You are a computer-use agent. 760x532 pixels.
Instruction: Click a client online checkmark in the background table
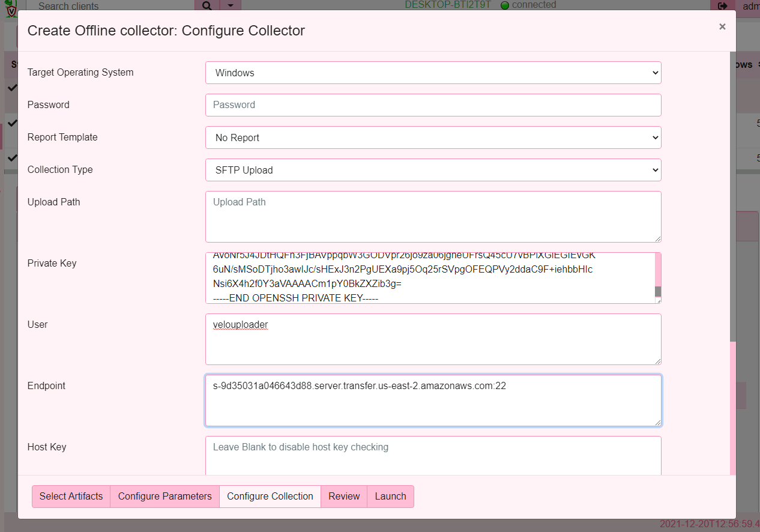pyautogui.click(x=13, y=88)
